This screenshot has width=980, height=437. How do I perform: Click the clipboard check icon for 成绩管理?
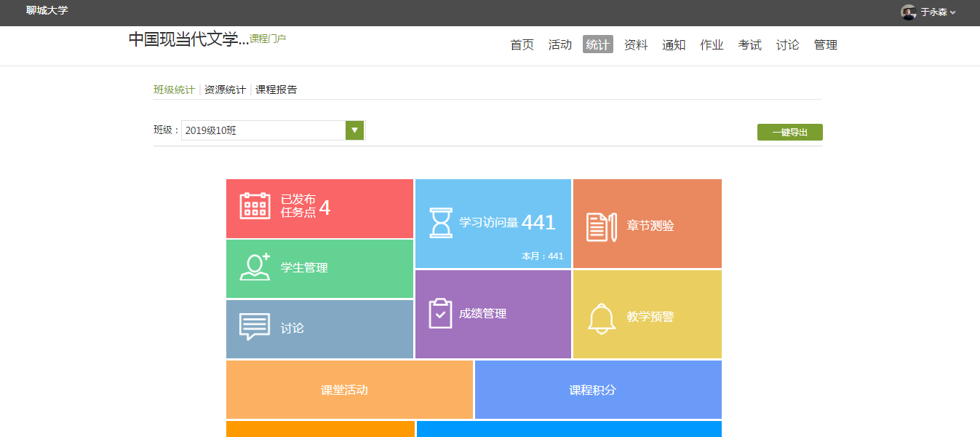(x=440, y=313)
